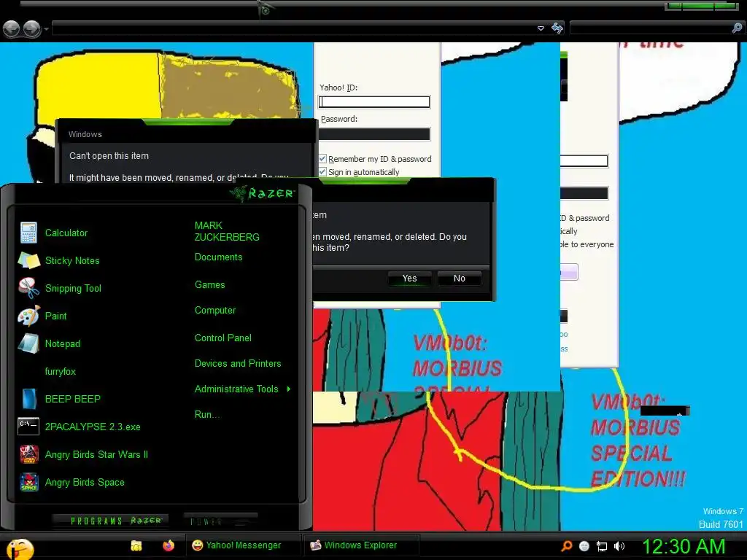
Task: Open the network tray icon
Action: pos(602,546)
